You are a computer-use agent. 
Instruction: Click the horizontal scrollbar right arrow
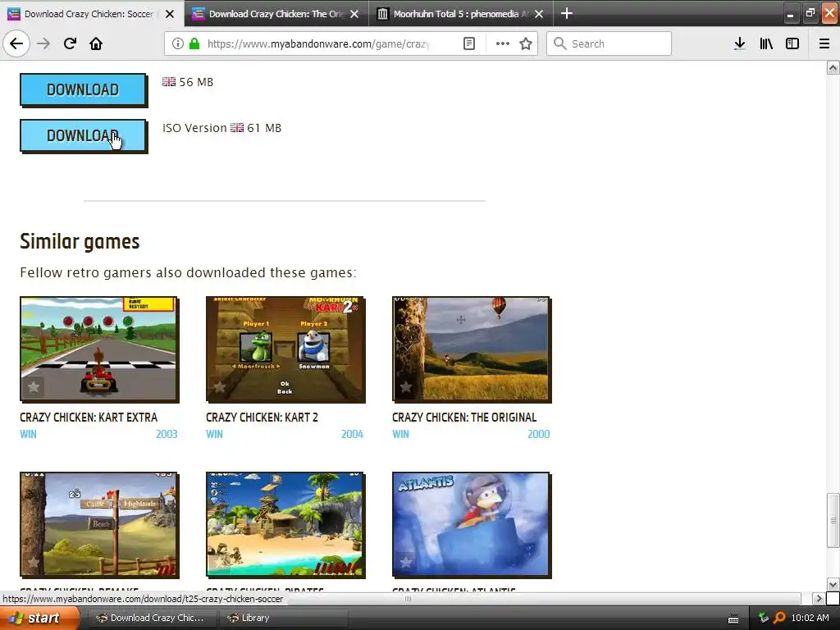818,598
